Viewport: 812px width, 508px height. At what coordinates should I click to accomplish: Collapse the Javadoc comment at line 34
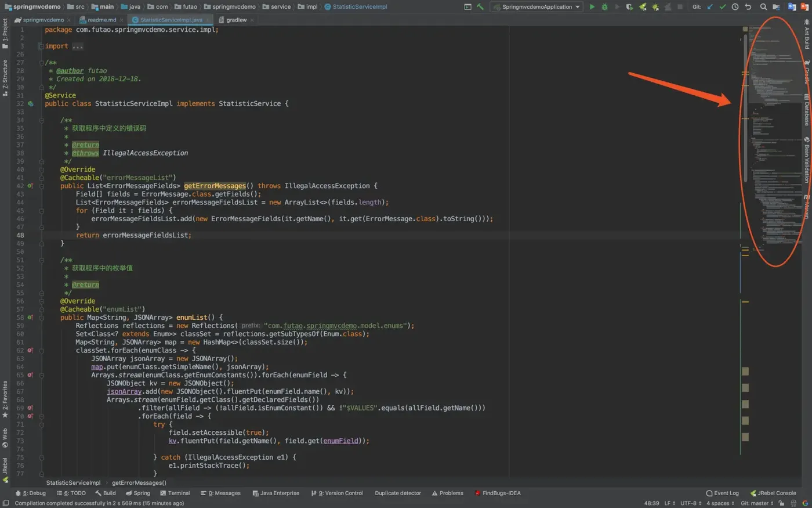point(41,120)
